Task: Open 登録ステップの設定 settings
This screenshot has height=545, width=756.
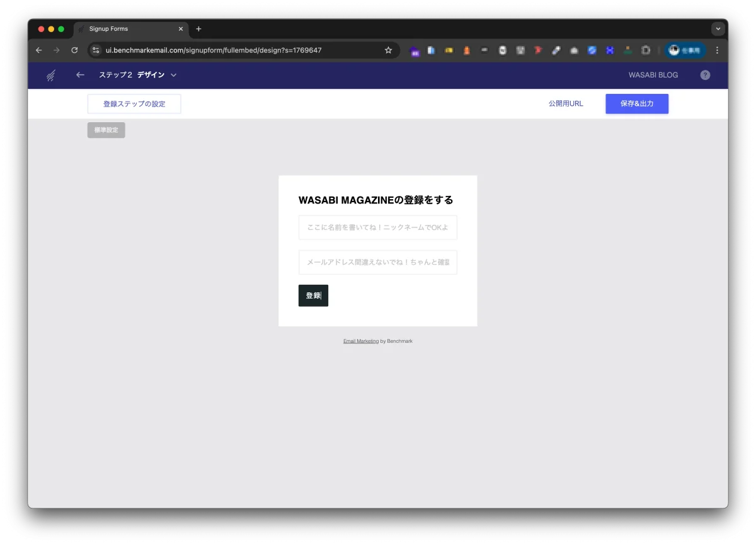Action: point(134,104)
